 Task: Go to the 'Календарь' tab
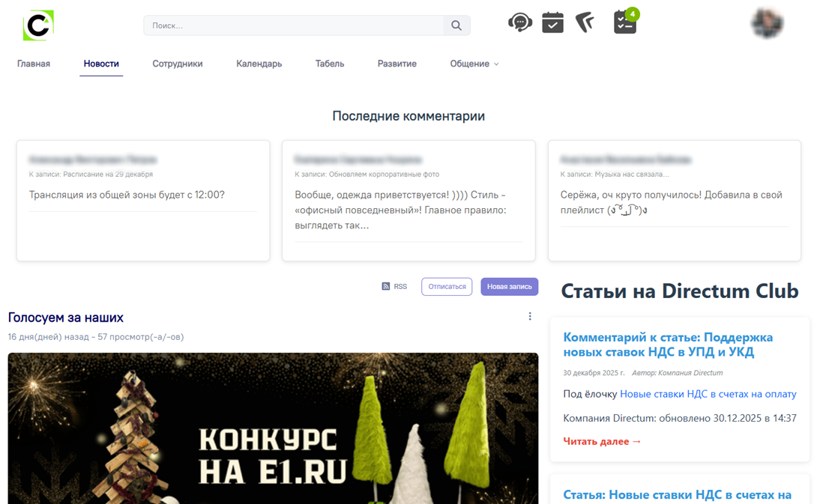[259, 64]
